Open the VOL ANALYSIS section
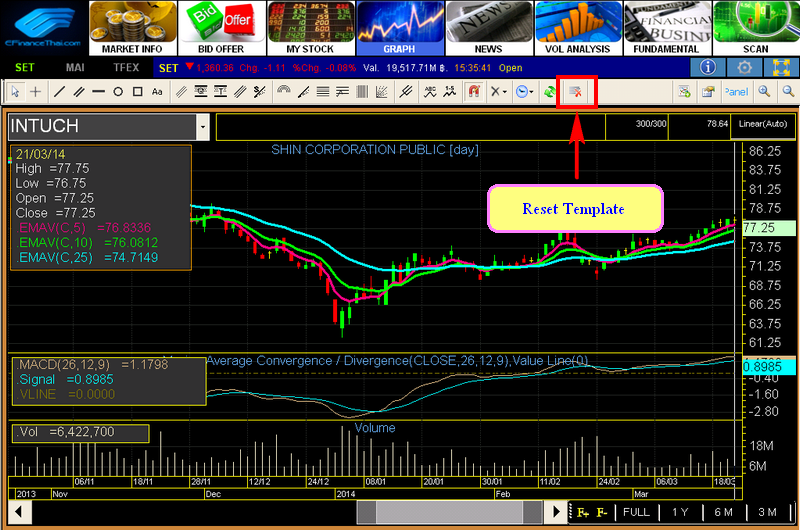The width and height of the screenshot is (800, 530). [x=578, y=28]
